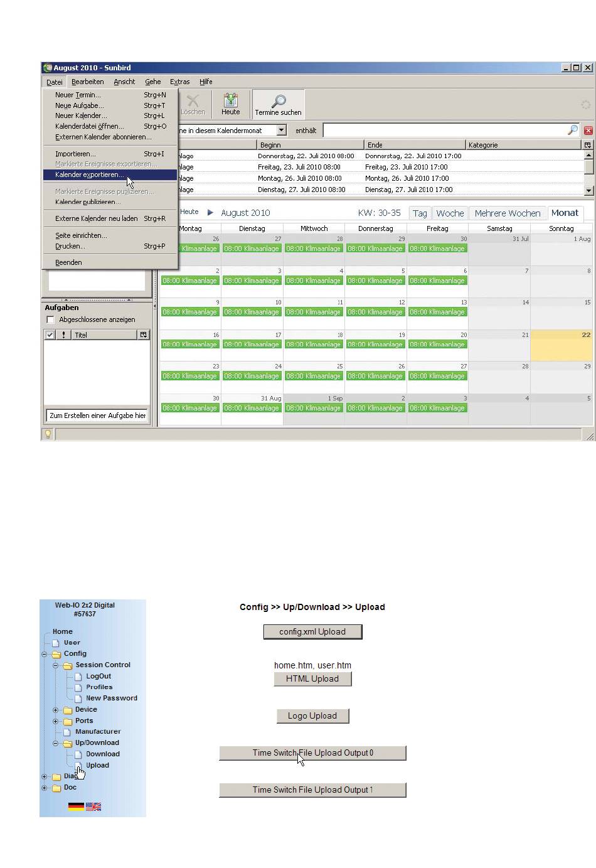
Task: Click the Zum Erstellen einer Aufgabe field
Action: point(97,415)
